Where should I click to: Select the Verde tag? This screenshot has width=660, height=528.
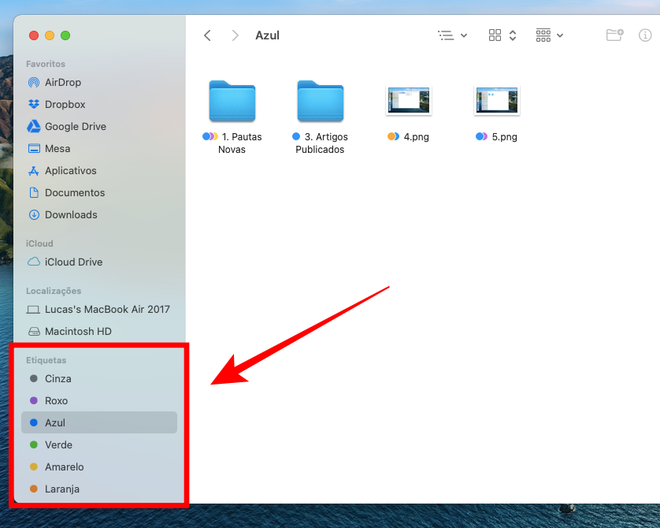[99, 445]
